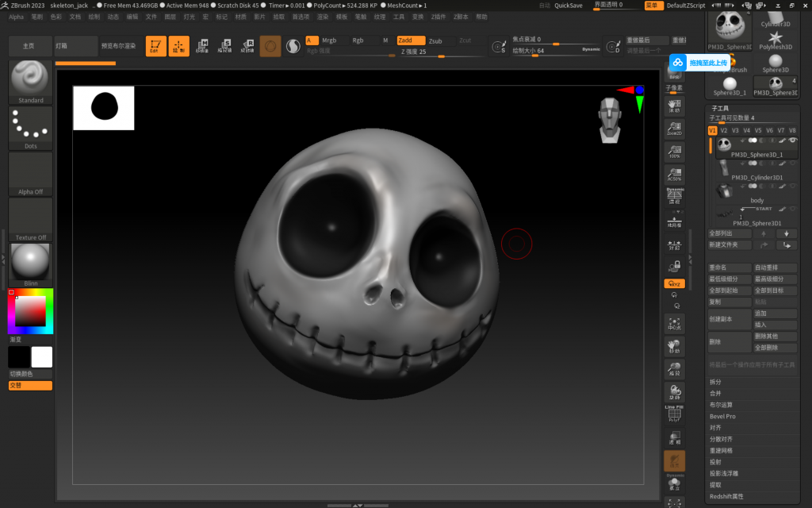812x508 pixels.
Task: Click the AC50% half-size icon
Action: tap(674, 175)
